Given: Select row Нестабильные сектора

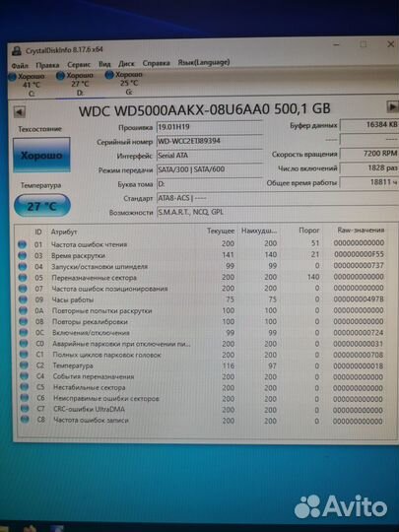Looking at the screenshot, I should [x=202, y=387].
